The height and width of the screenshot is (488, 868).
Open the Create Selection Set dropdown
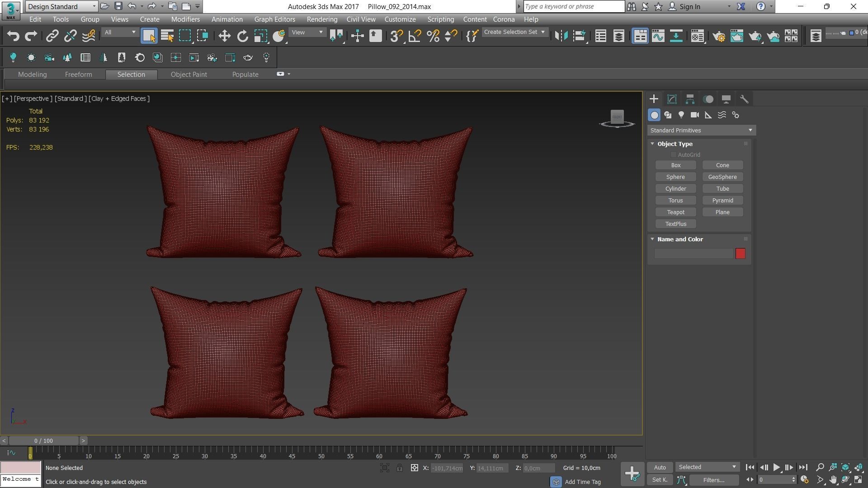click(515, 32)
